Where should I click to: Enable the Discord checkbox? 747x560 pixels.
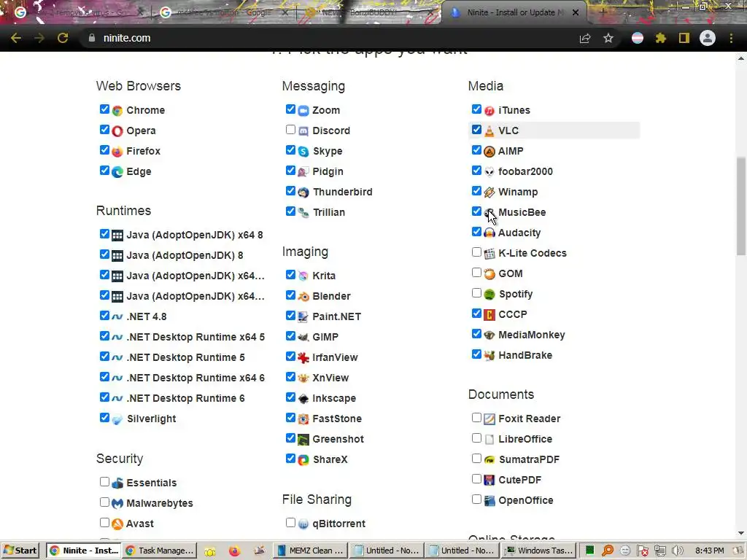point(290,130)
